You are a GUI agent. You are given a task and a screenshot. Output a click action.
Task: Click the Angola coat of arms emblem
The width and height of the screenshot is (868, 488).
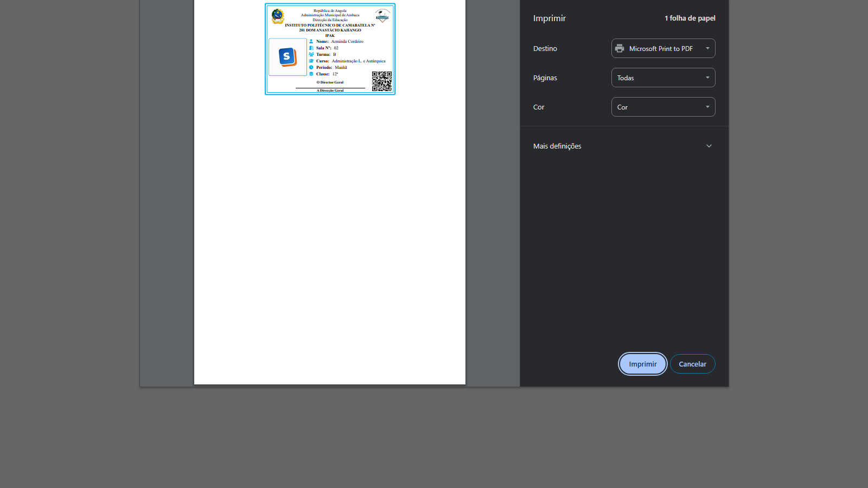[x=278, y=16]
